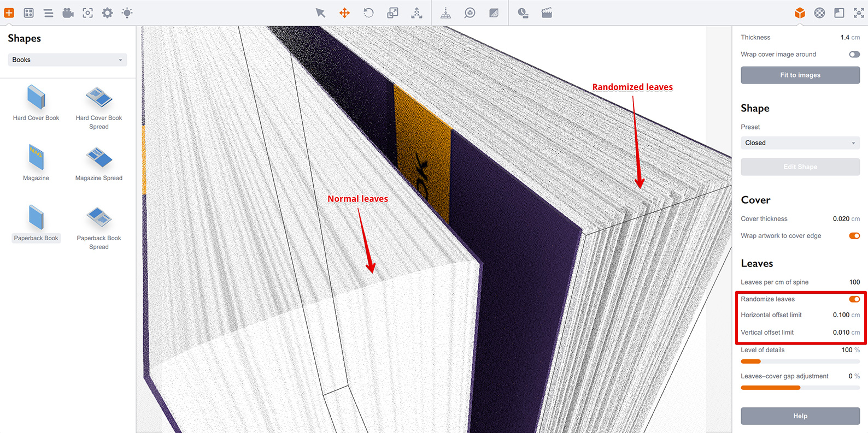
Task: Toggle Wrap artwork to cover edge
Action: (854, 236)
